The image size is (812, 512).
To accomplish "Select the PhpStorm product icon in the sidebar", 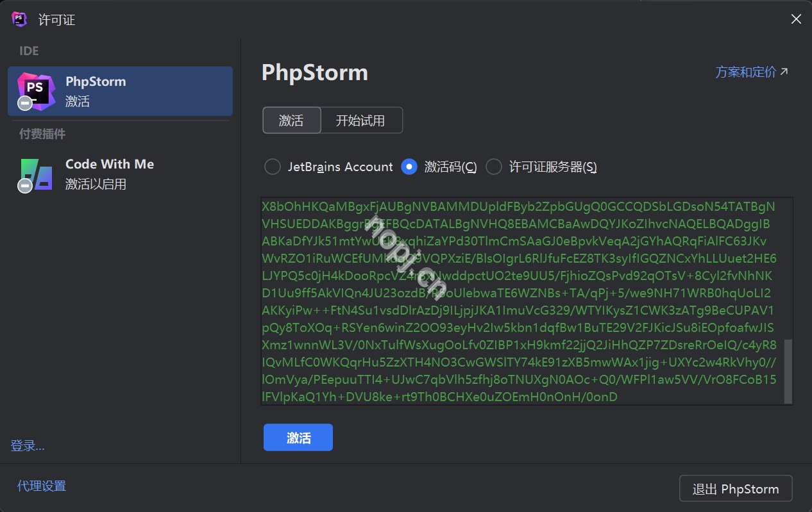I will pos(36,92).
